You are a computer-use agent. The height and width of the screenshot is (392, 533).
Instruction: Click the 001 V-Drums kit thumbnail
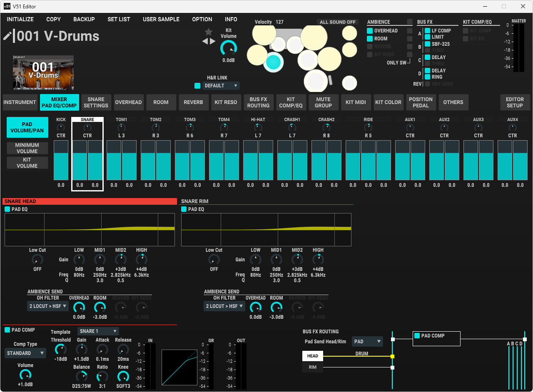click(x=43, y=72)
